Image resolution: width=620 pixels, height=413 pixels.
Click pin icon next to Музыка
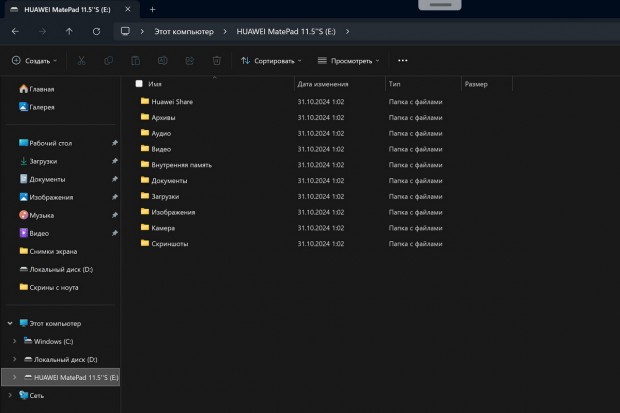(x=115, y=215)
